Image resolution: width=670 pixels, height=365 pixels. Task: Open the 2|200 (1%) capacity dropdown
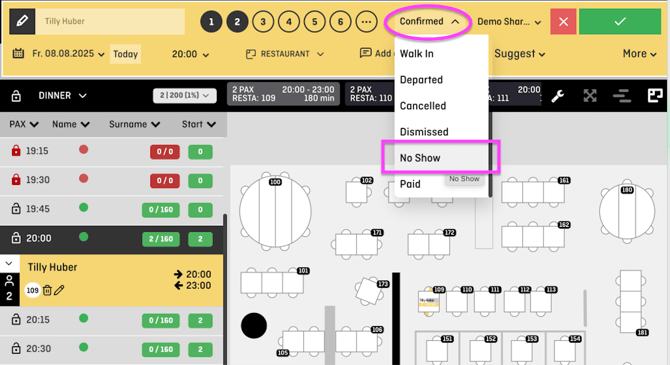(185, 95)
